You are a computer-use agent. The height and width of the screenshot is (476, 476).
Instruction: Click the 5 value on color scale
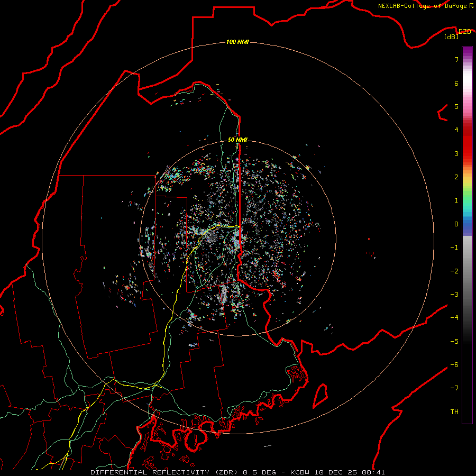click(456, 106)
